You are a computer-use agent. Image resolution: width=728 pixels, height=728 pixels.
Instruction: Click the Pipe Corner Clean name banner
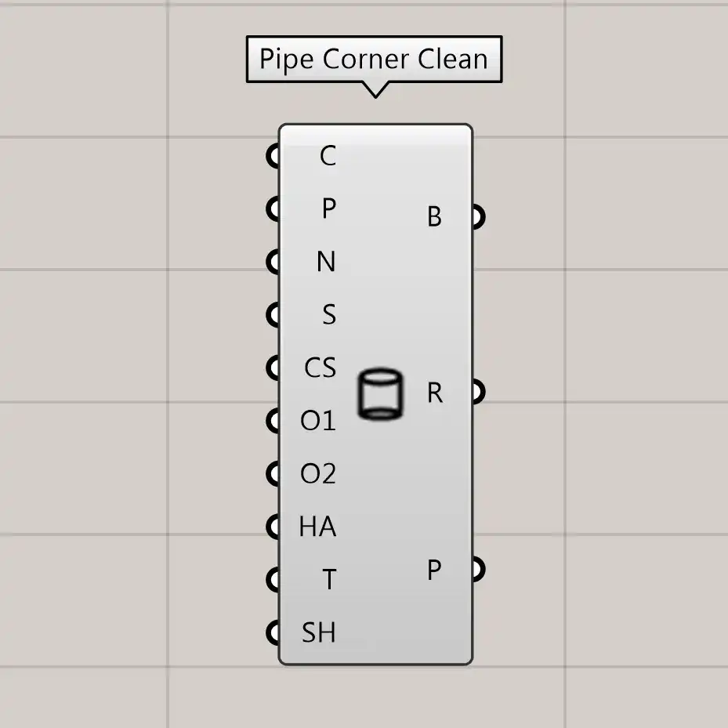click(x=373, y=59)
